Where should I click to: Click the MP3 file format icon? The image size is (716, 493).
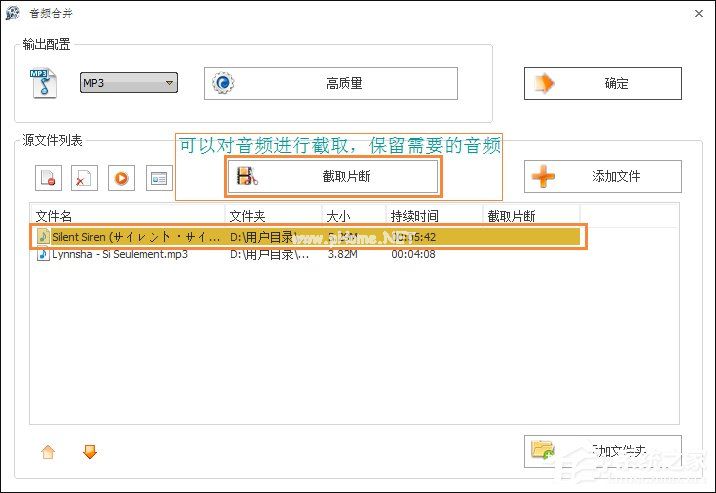coord(43,83)
